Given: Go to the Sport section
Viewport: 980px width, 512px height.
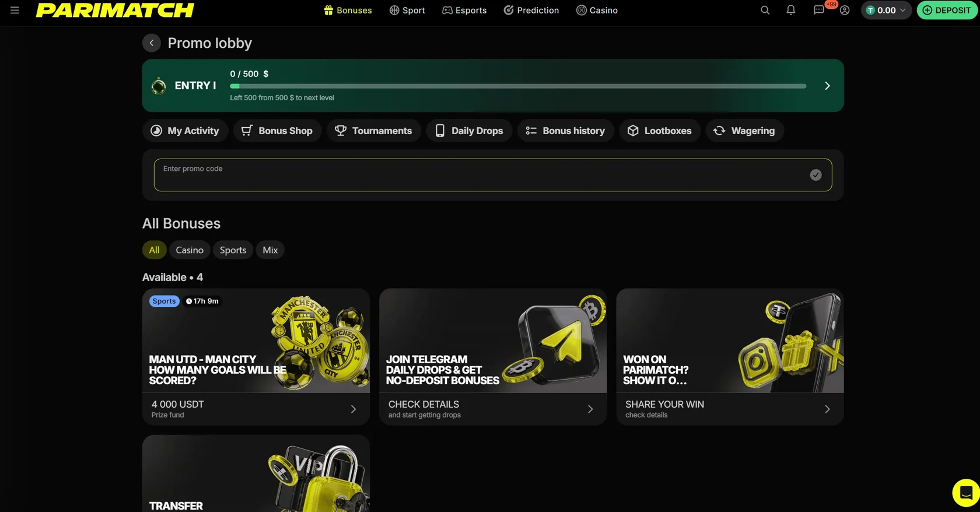Looking at the screenshot, I should 407,10.
